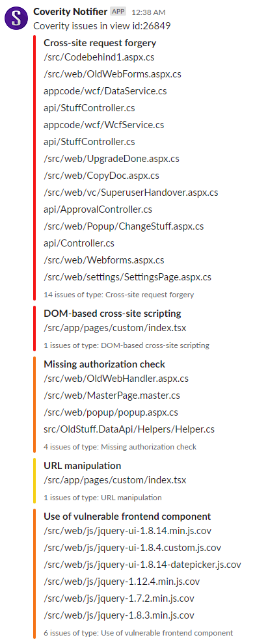Select the appcode/wcf/DataService.cs line
268x644 pixels.
click(105, 91)
